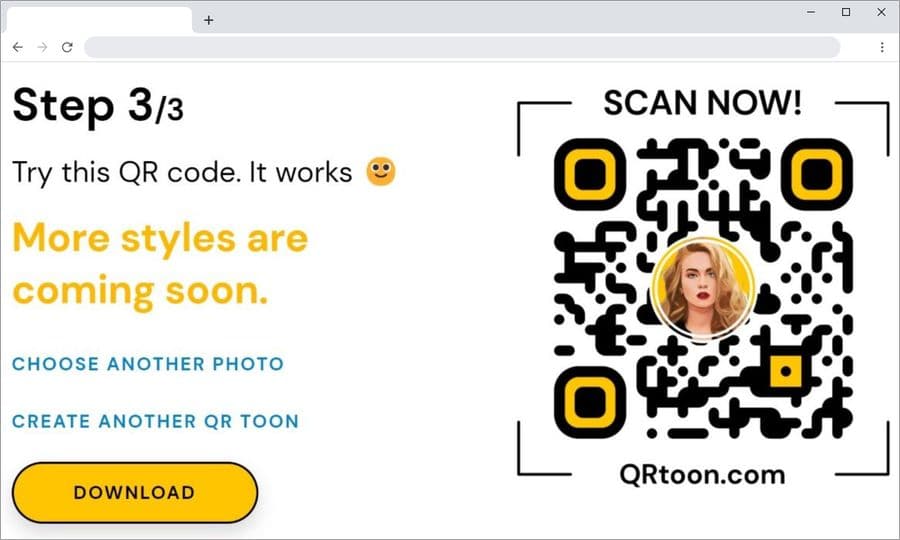900x540 pixels.
Task: Click the top-left yellow QR finder square
Action: (x=590, y=174)
